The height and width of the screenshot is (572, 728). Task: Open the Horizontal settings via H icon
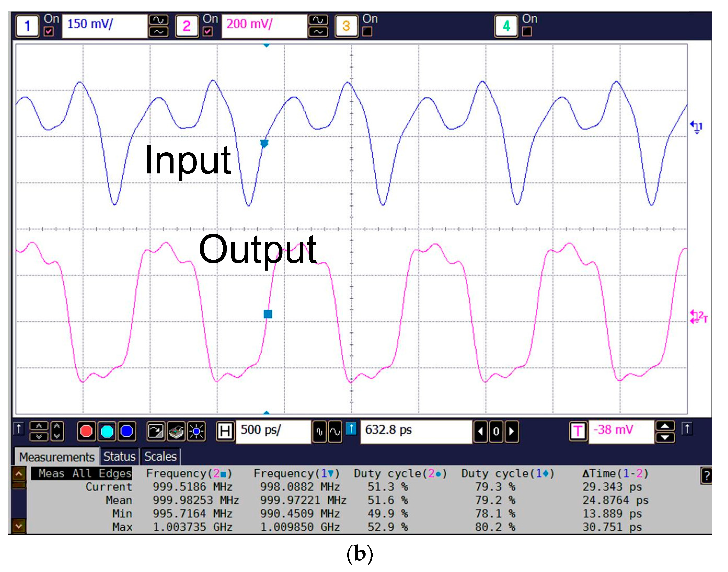tap(225, 431)
